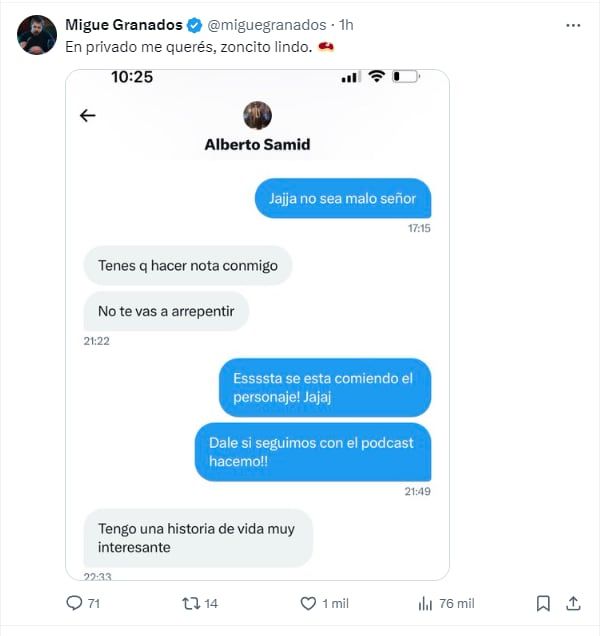This screenshot has width=608, height=636.
Task: Open the three-dot more options menu
Action: (x=572, y=24)
